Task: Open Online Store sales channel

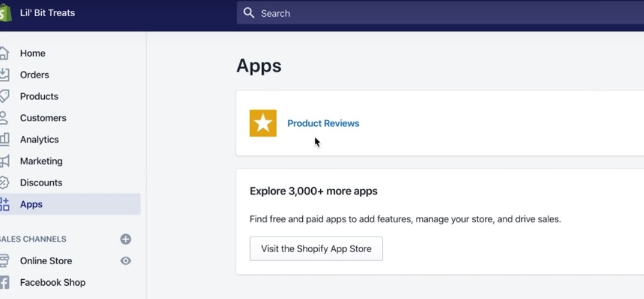Action: [x=46, y=261]
